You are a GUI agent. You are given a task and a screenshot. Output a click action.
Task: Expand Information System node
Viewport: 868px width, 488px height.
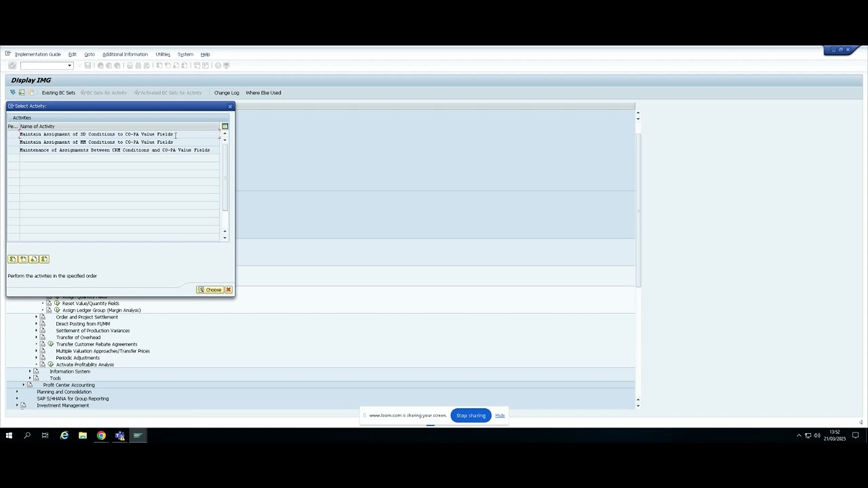[30, 371]
